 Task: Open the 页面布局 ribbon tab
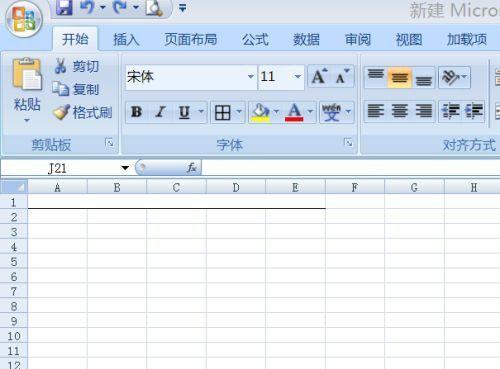pos(190,40)
